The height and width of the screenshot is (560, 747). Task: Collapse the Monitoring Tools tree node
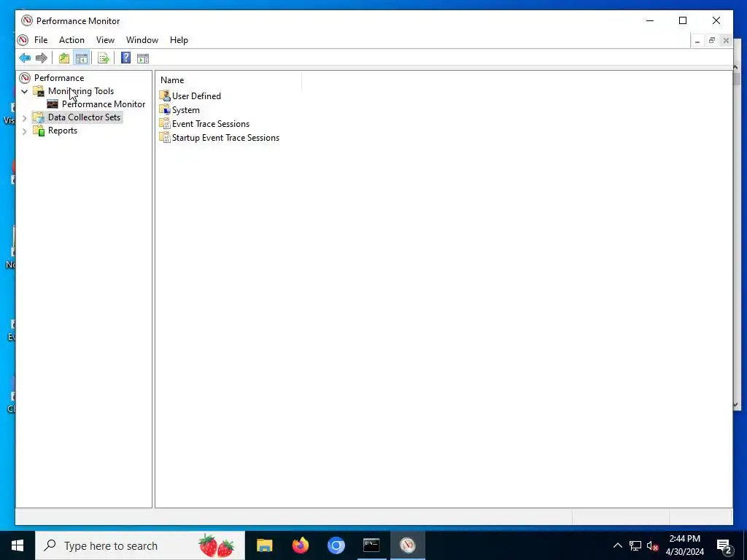point(25,91)
